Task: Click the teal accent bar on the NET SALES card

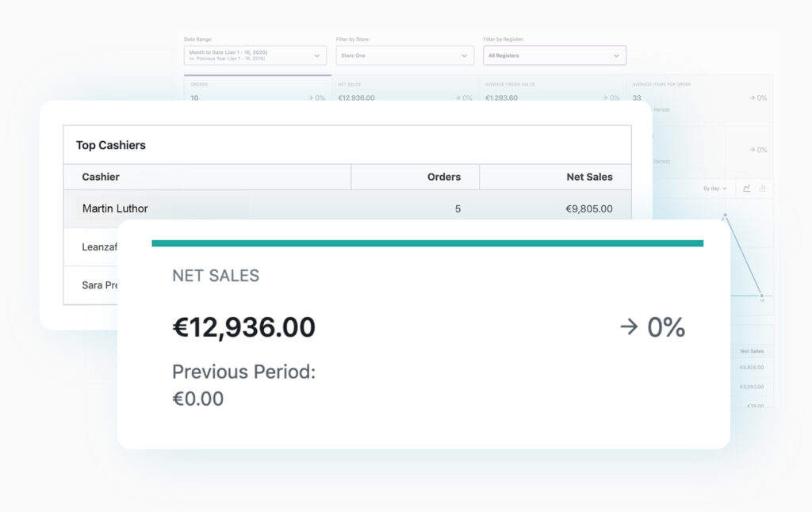Action: (428, 242)
